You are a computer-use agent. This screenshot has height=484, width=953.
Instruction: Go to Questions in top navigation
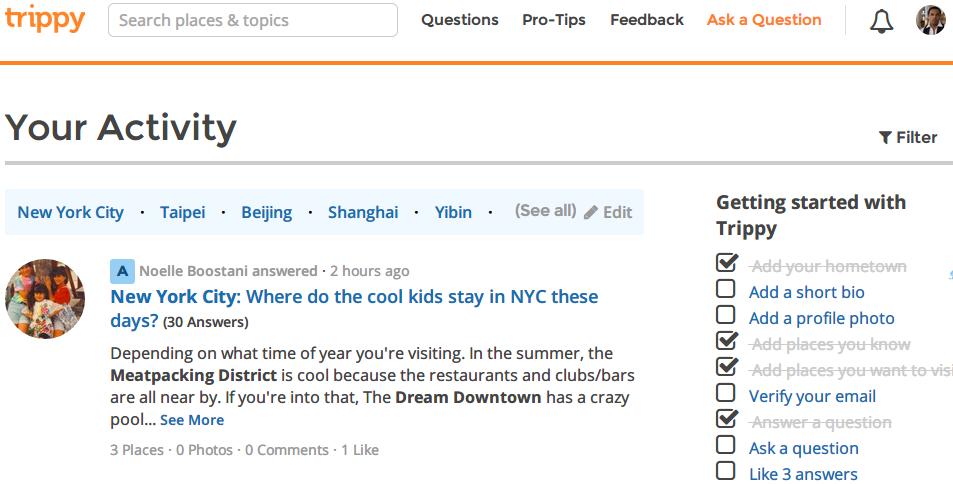tap(459, 20)
